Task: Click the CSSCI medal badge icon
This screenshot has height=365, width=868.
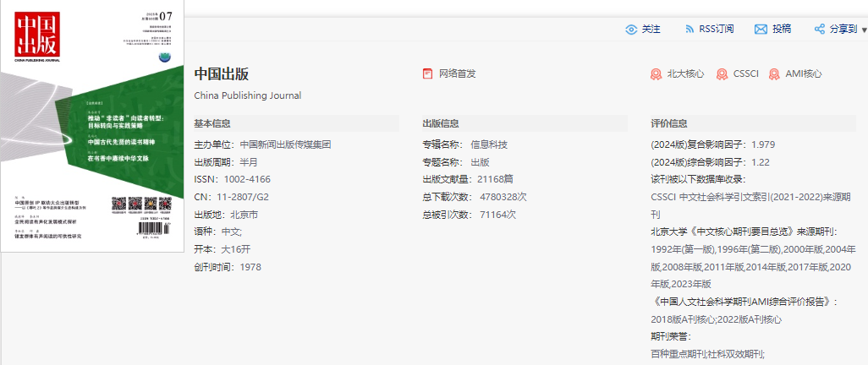Action: tap(722, 74)
